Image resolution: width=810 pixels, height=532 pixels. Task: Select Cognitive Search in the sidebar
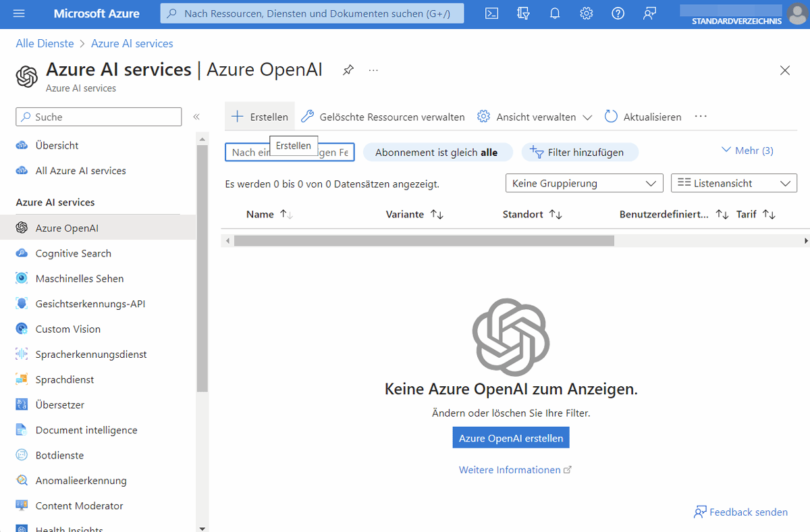pyautogui.click(x=73, y=253)
